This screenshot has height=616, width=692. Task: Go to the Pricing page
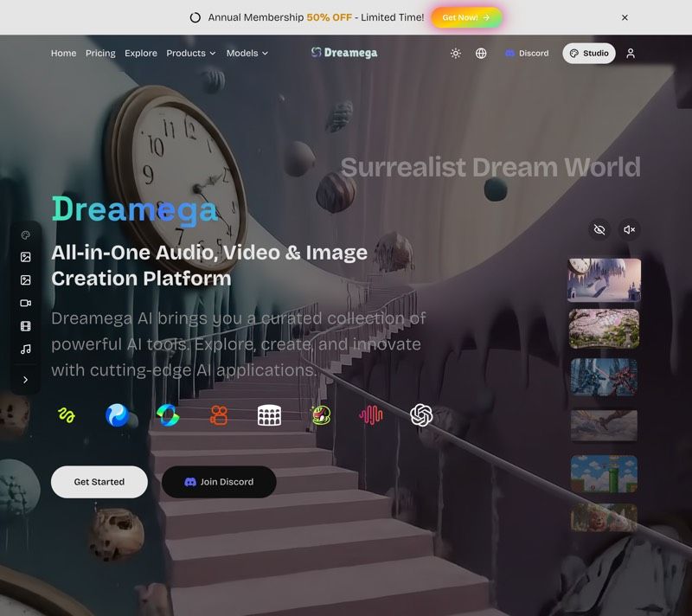coord(100,53)
